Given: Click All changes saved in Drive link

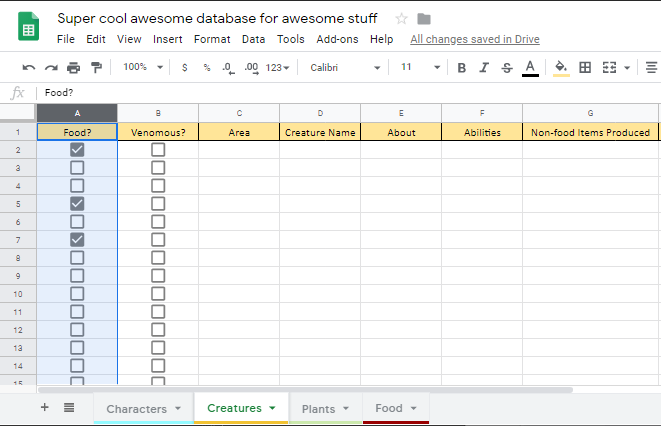Looking at the screenshot, I should pos(475,39).
